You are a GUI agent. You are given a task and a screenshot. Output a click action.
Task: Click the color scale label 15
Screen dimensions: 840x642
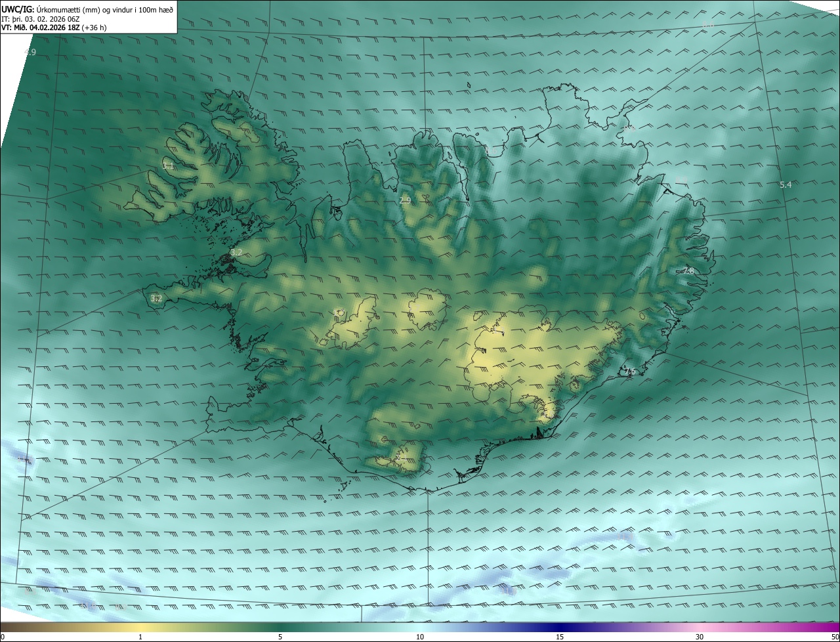pos(560,637)
